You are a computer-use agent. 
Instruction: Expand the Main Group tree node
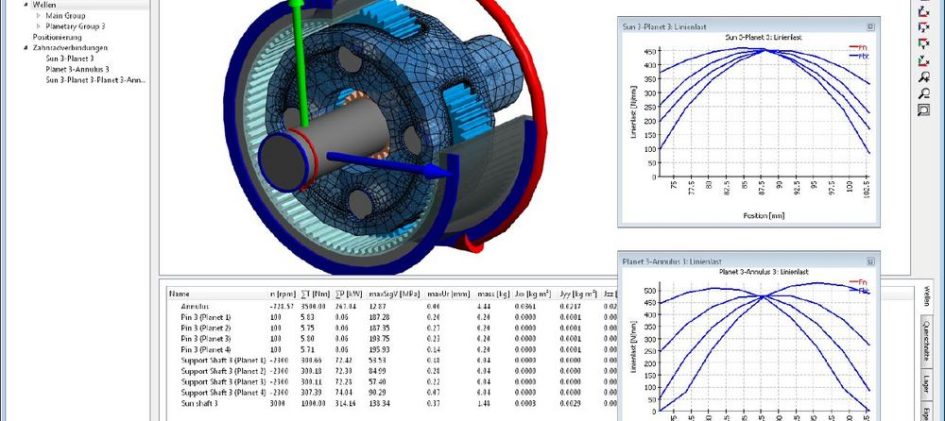(x=38, y=16)
